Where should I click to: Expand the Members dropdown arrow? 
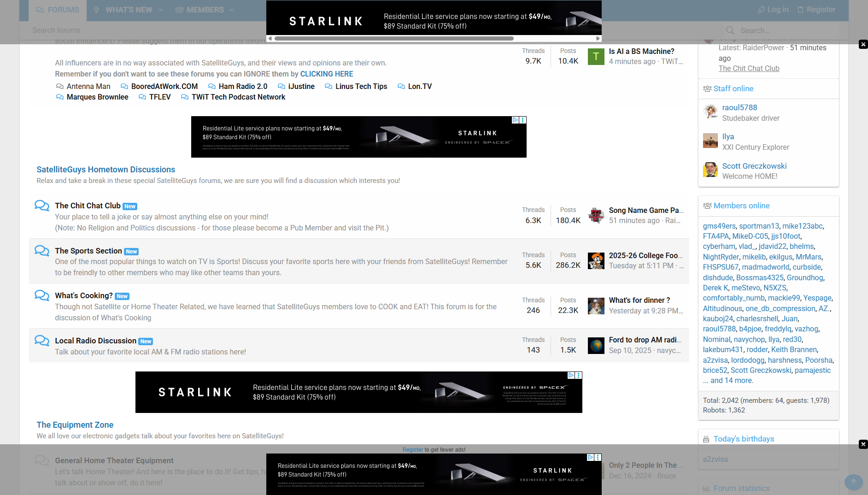[232, 10]
